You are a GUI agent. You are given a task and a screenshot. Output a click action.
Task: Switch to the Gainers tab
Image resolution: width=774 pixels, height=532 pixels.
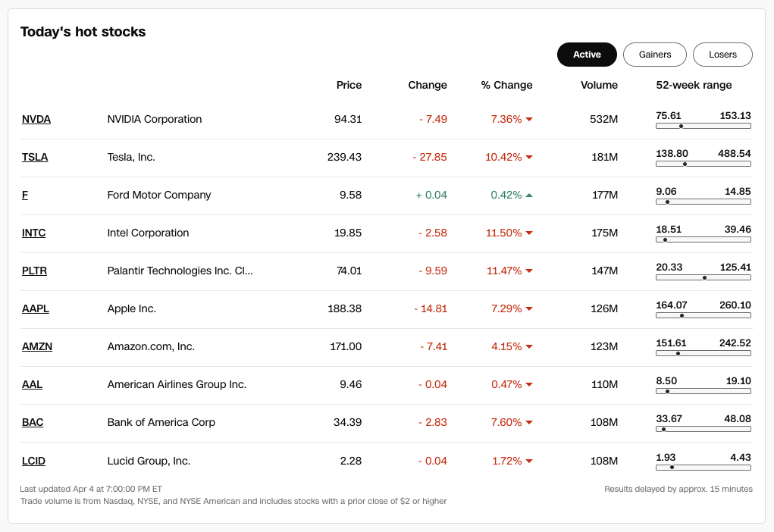(x=655, y=55)
